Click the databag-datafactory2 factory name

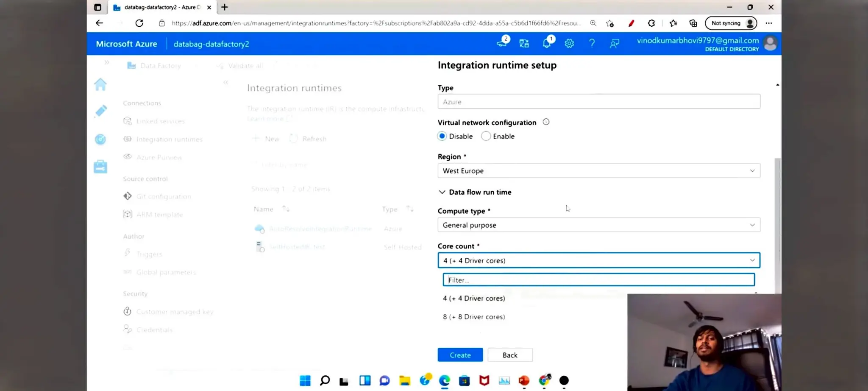click(211, 44)
